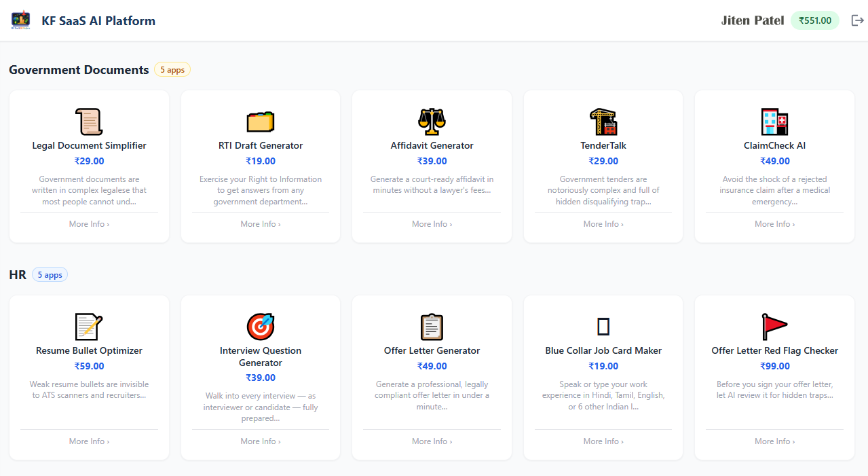Viewport: 868px width, 476px height.
Task: Click the ClaimCheck AI pricing text ₹49.00
Action: (x=774, y=161)
